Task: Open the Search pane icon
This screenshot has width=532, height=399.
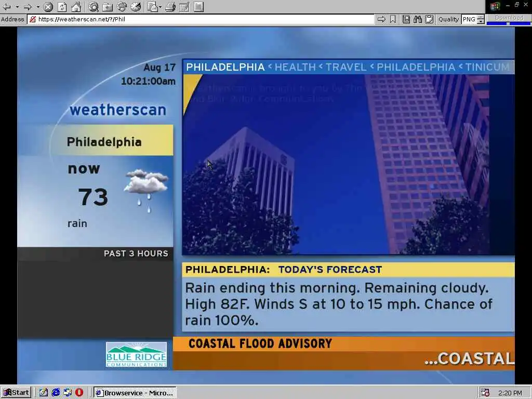Action: pos(94,6)
